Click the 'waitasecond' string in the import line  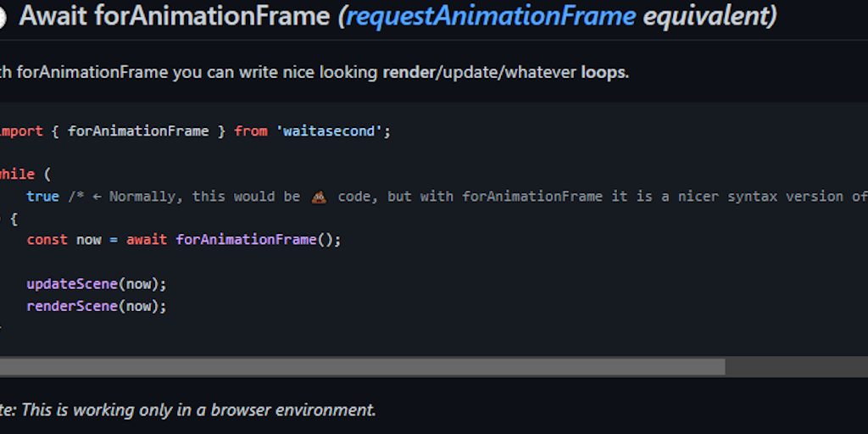pos(330,131)
